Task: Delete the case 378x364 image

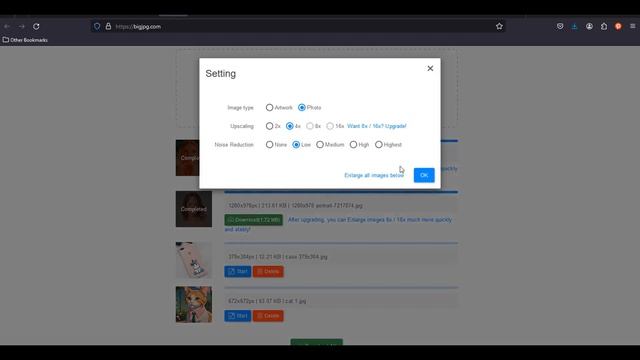Action: [268, 271]
